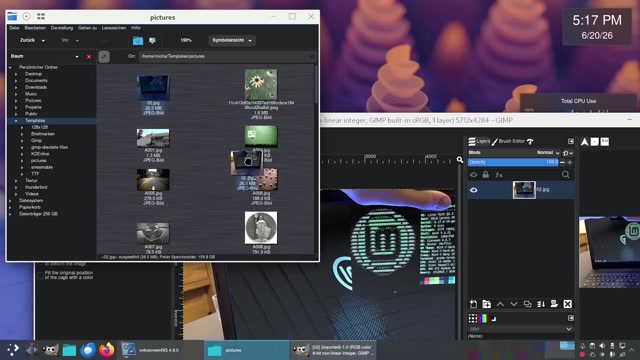This screenshot has height=360, width=640.
Task: Create a new layer group in GIMP
Action: click(487, 304)
